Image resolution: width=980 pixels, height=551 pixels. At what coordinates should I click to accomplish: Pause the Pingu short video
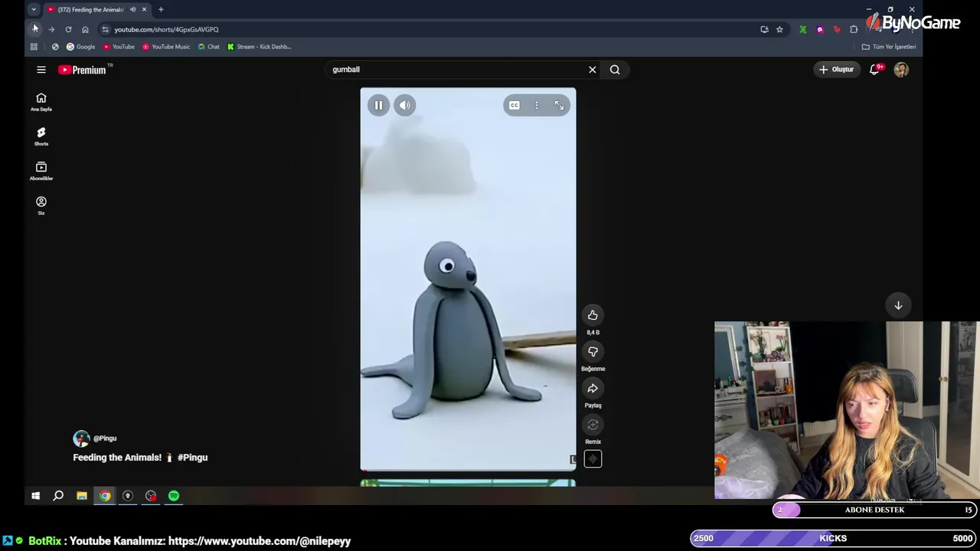[378, 105]
